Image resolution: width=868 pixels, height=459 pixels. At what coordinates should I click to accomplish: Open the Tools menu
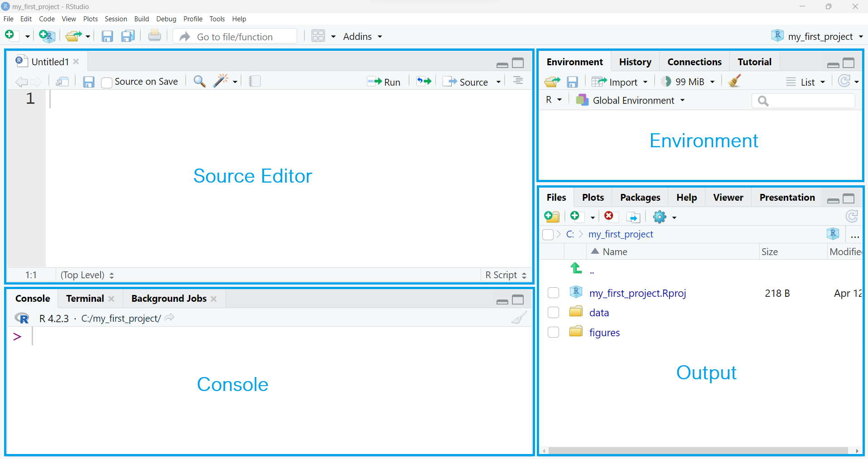217,19
